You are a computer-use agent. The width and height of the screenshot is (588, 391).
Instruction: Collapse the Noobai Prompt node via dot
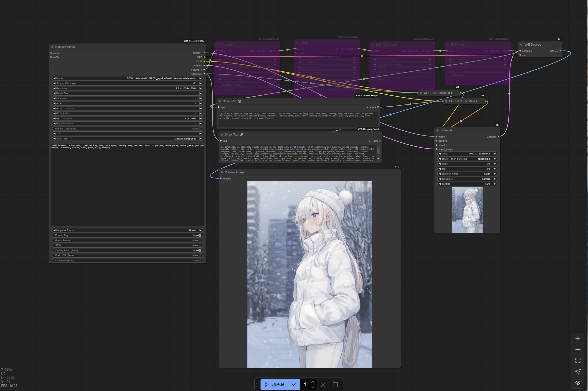(52, 47)
